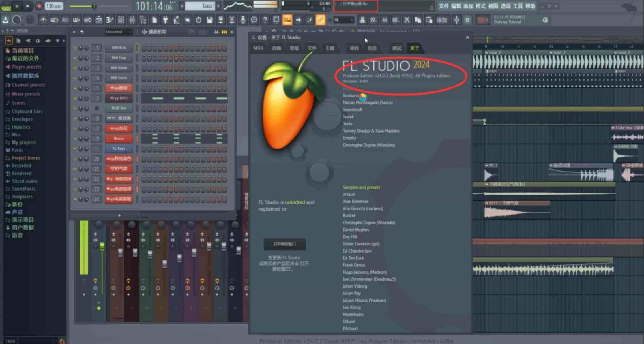Select the Nexus channel button
The height and width of the screenshot is (344, 644).
(119, 138)
